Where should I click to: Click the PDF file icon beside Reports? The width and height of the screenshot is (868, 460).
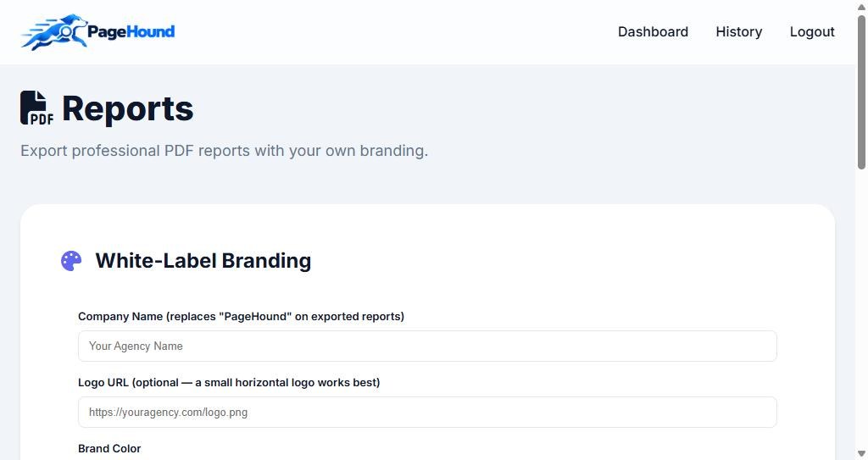(x=36, y=108)
